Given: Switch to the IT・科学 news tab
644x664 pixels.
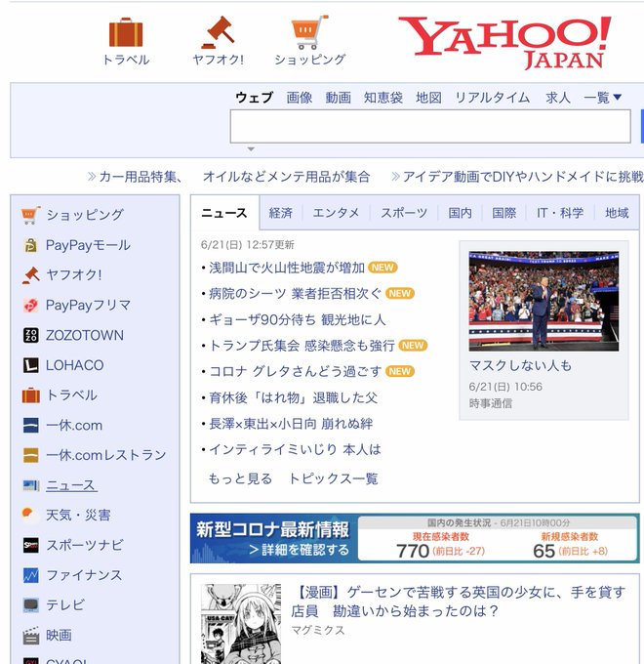Looking at the screenshot, I should (560, 213).
